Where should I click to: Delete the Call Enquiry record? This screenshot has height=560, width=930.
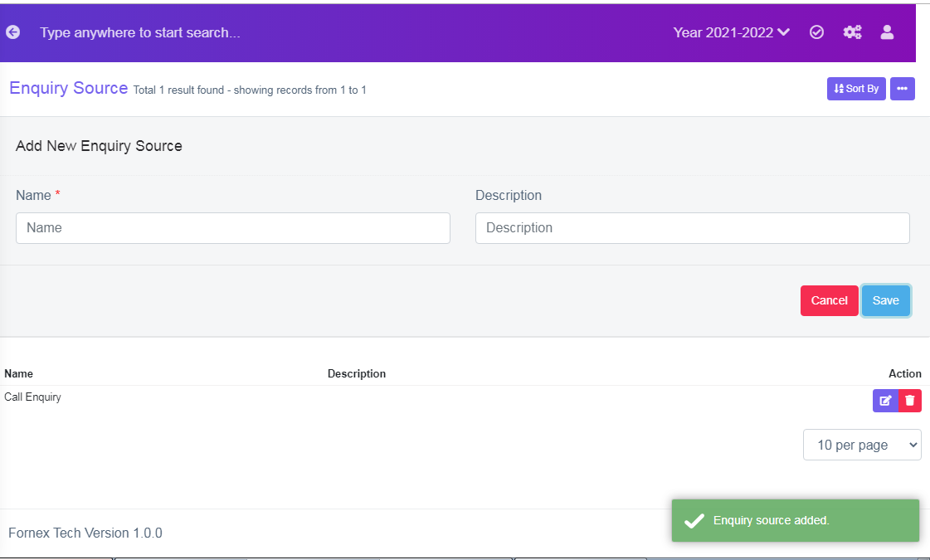click(910, 401)
